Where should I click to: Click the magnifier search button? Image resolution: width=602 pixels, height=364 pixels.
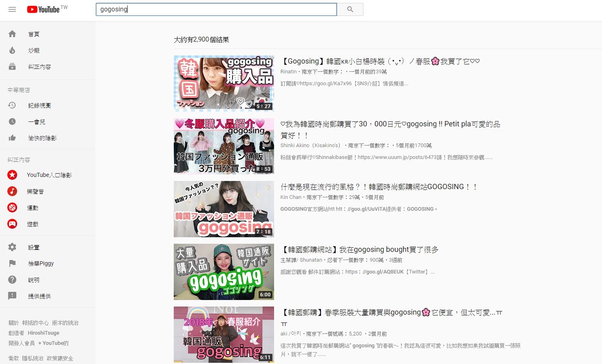[x=350, y=9]
